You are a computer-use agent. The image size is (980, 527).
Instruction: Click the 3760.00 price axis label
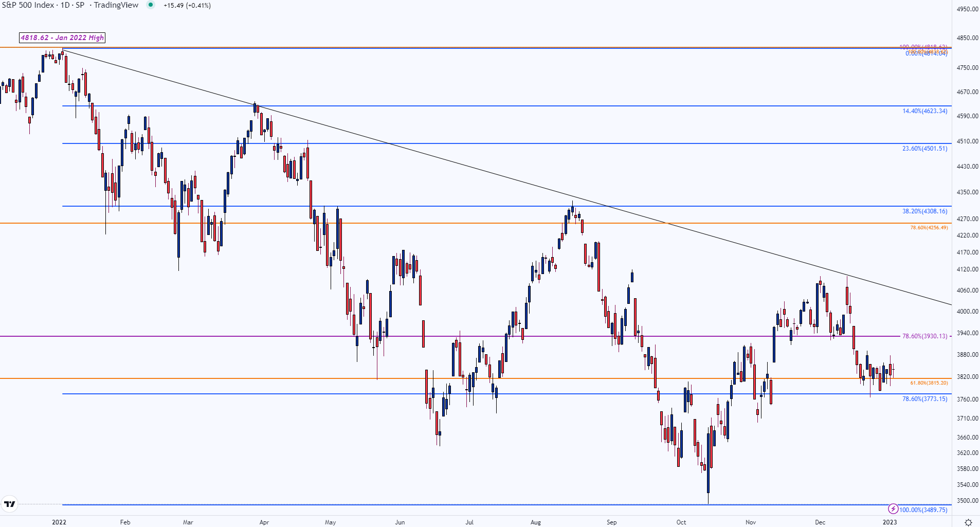coord(967,399)
